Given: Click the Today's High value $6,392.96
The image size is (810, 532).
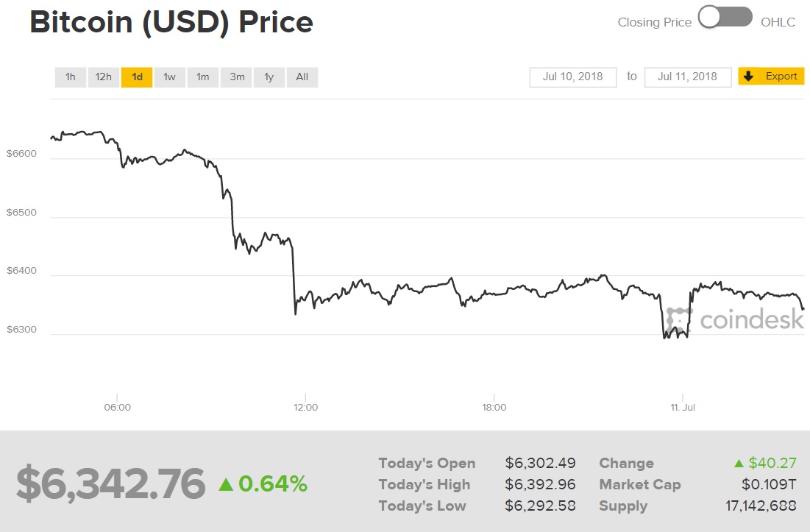Looking at the screenshot, I should click(541, 484).
